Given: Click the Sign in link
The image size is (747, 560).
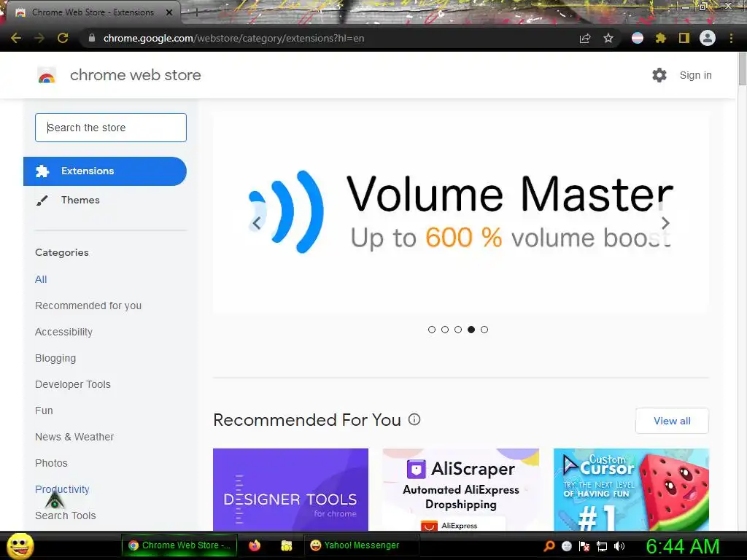Looking at the screenshot, I should pyautogui.click(x=695, y=75).
